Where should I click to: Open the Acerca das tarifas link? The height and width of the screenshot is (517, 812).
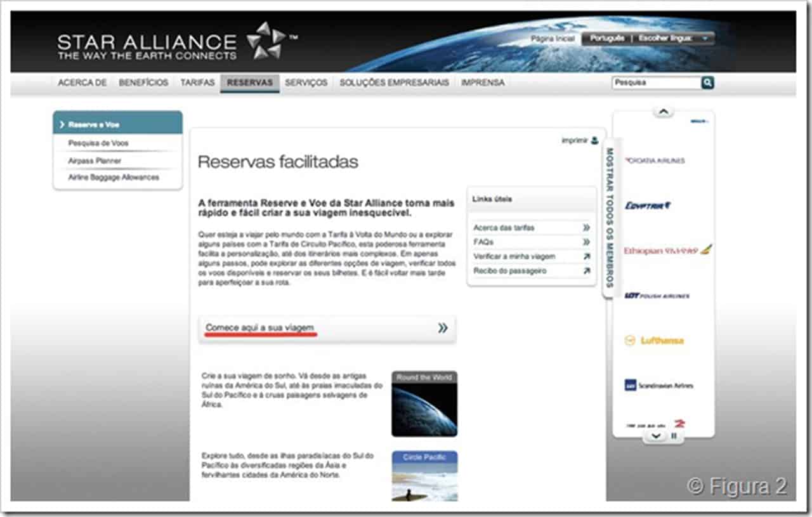[x=504, y=228]
